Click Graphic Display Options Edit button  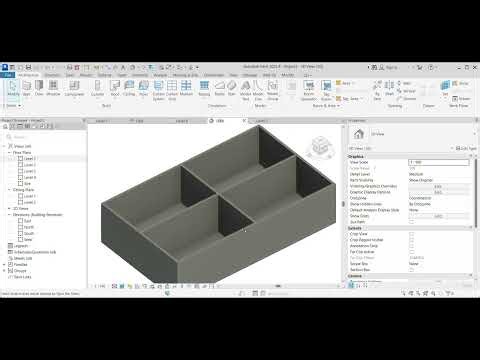point(438,192)
